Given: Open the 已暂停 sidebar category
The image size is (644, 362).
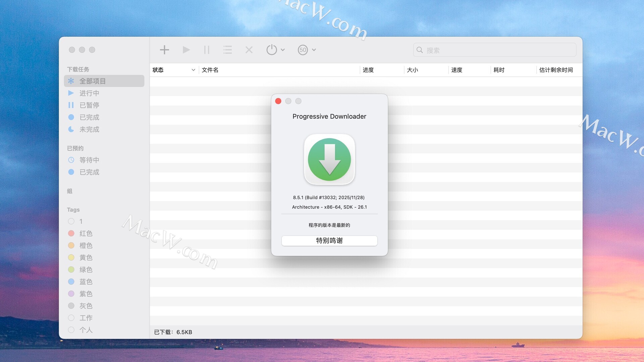Looking at the screenshot, I should (x=89, y=105).
